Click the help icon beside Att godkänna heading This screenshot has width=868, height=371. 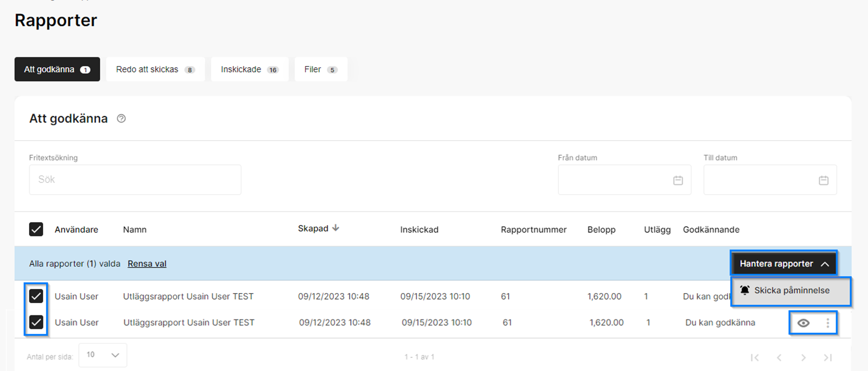pos(121,119)
